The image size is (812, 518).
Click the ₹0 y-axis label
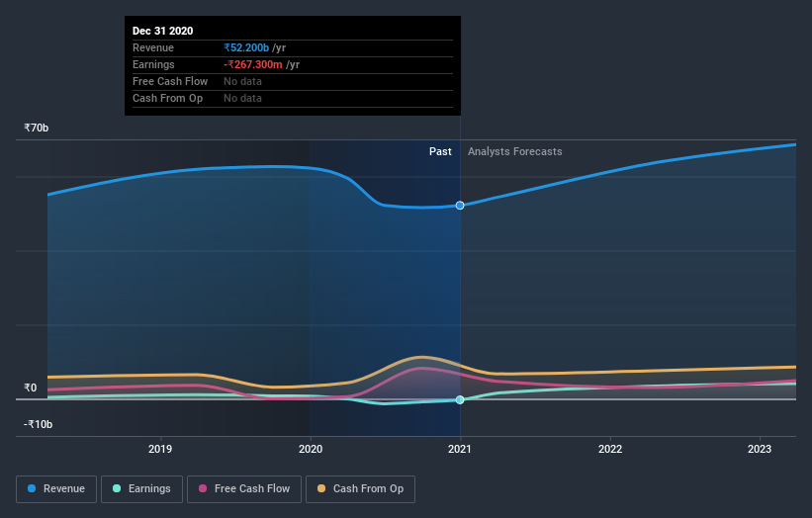(x=30, y=388)
